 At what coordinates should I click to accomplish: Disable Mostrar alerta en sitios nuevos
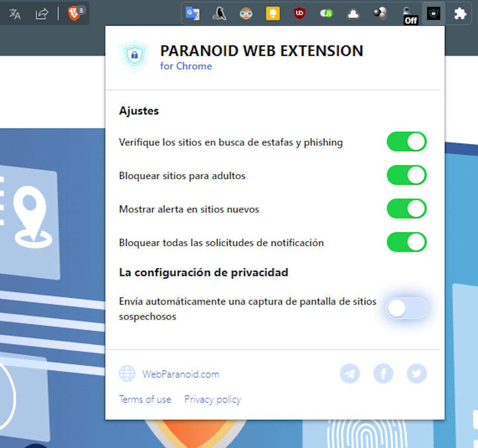(x=407, y=209)
